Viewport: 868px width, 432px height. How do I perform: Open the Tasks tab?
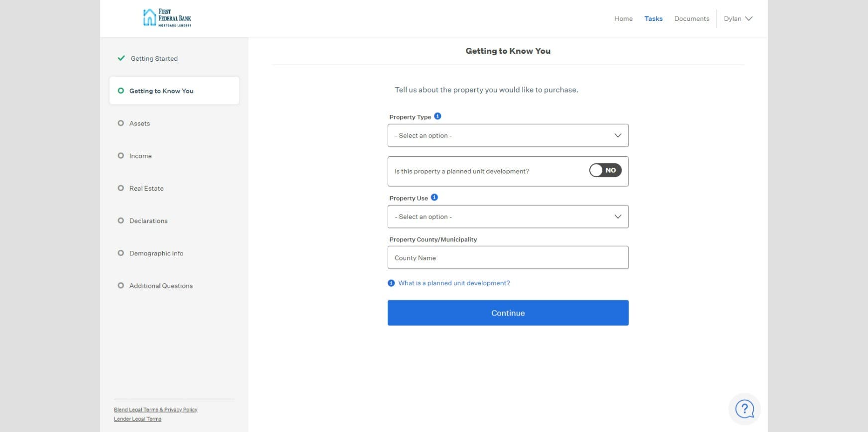point(653,19)
